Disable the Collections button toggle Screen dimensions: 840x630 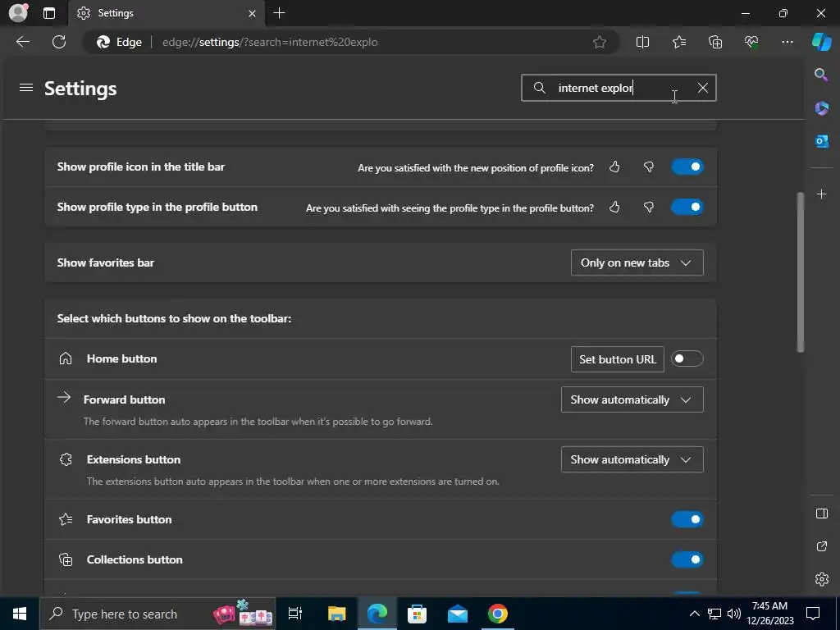pyautogui.click(x=687, y=559)
